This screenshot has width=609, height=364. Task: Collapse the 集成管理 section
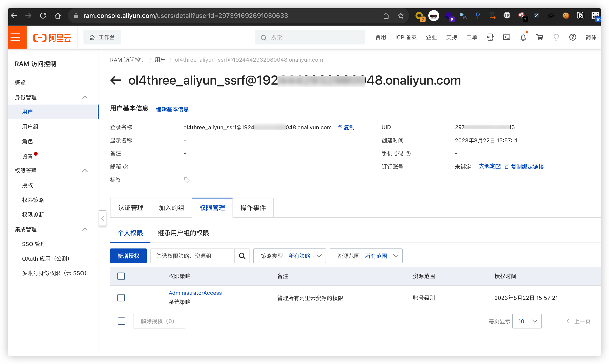tap(85, 229)
